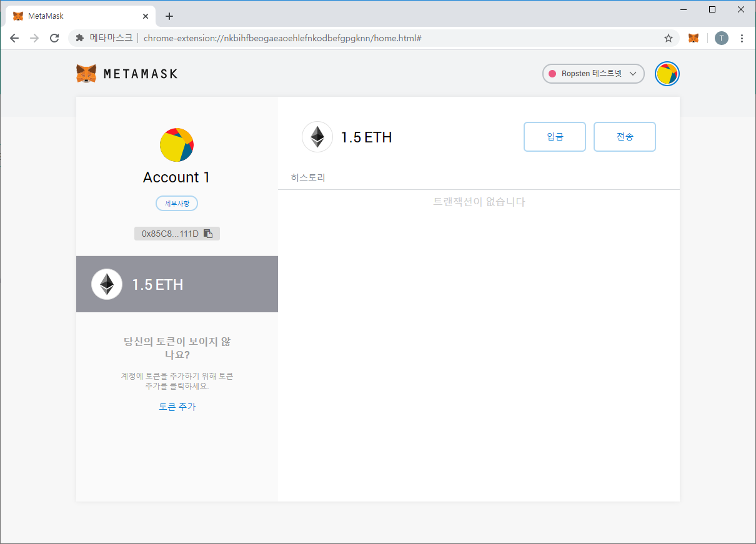Click the Account 1 name
This screenshot has width=756, height=544.
tap(177, 177)
